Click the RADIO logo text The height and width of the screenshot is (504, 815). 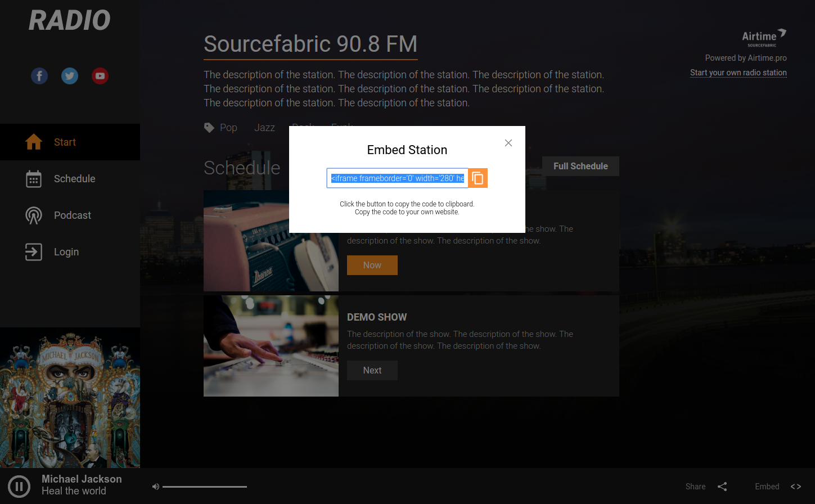point(70,20)
